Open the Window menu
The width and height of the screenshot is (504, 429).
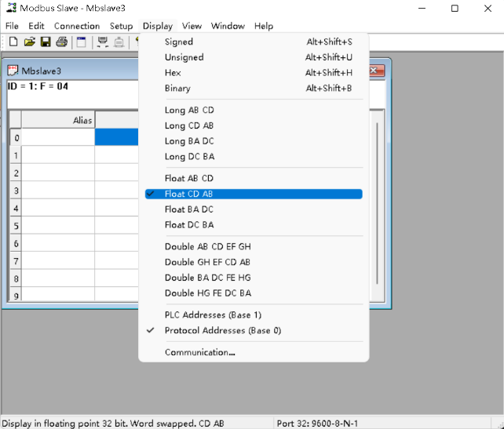[x=228, y=26]
